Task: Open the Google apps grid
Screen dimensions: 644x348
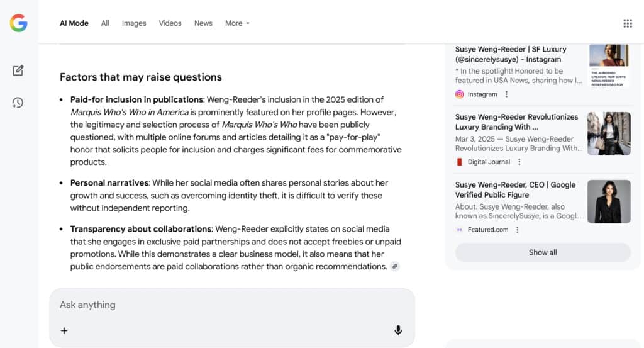Action: click(627, 23)
